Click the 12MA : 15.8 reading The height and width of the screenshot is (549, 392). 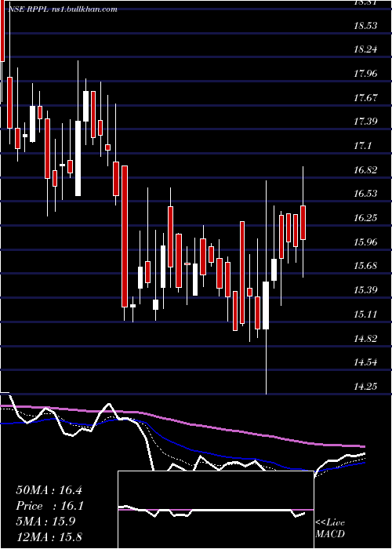click(x=49, y=537)
